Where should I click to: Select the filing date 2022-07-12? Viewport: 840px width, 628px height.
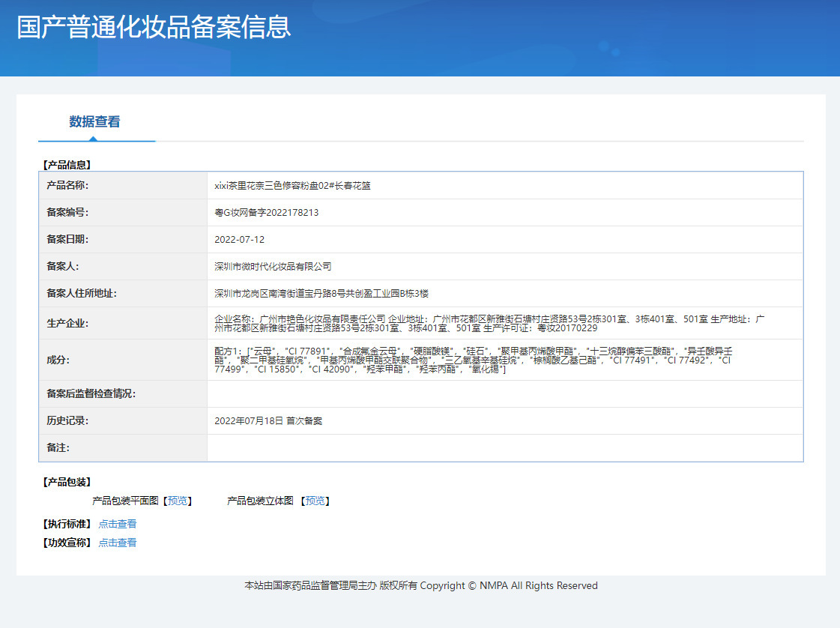pos(240,240)
